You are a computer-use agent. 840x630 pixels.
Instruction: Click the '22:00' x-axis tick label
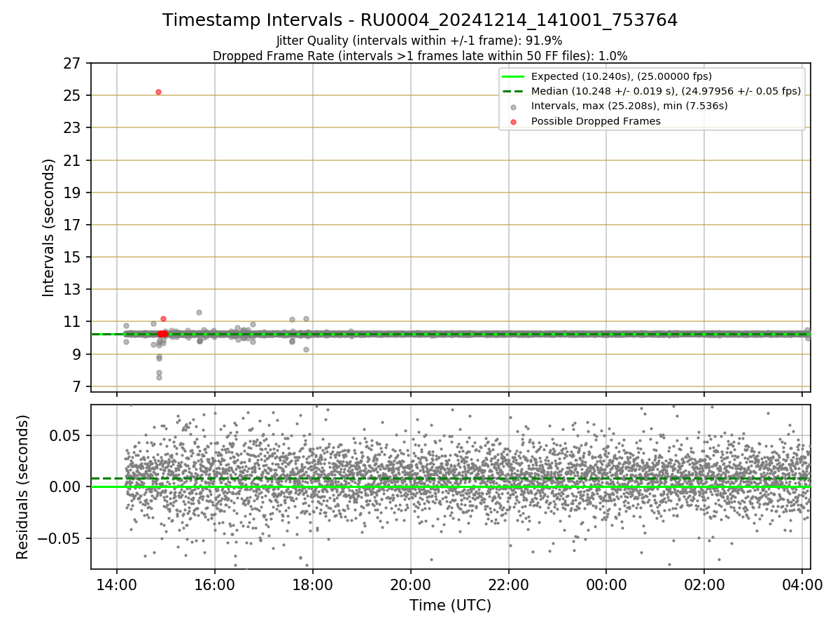coord(508,584)
